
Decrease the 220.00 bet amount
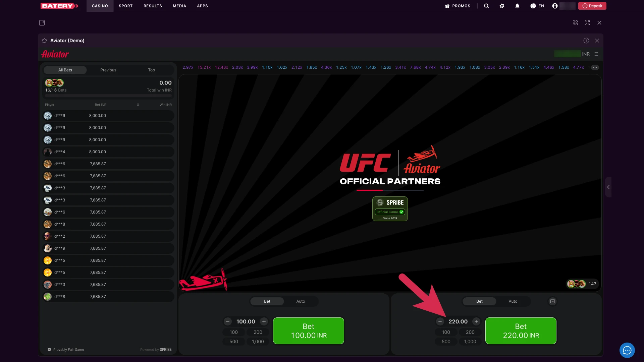tap(440, 321)
